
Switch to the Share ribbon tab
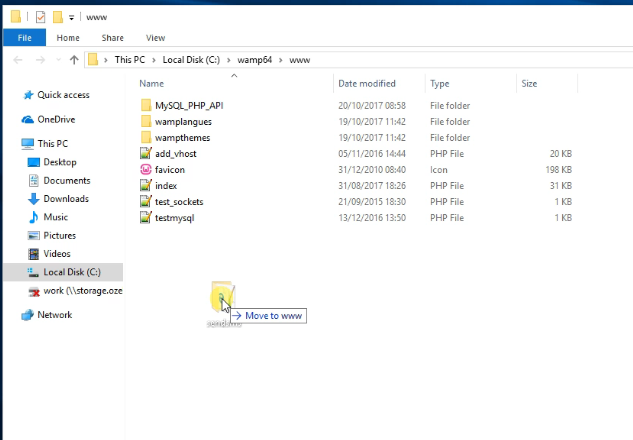[x=113, y=38]
